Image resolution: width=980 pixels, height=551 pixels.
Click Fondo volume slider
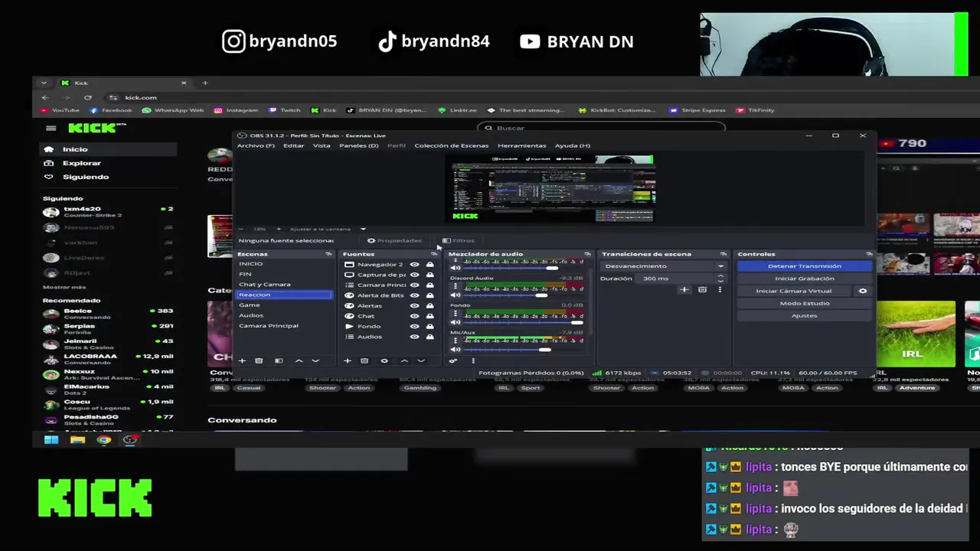click(x=524, y=322)
